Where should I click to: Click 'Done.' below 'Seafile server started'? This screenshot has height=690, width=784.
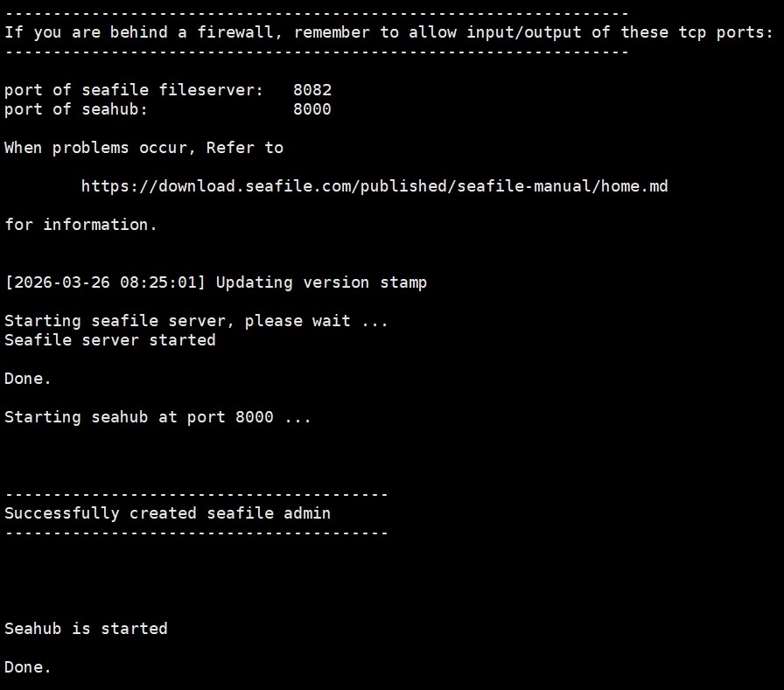click(x=28, y=379)
